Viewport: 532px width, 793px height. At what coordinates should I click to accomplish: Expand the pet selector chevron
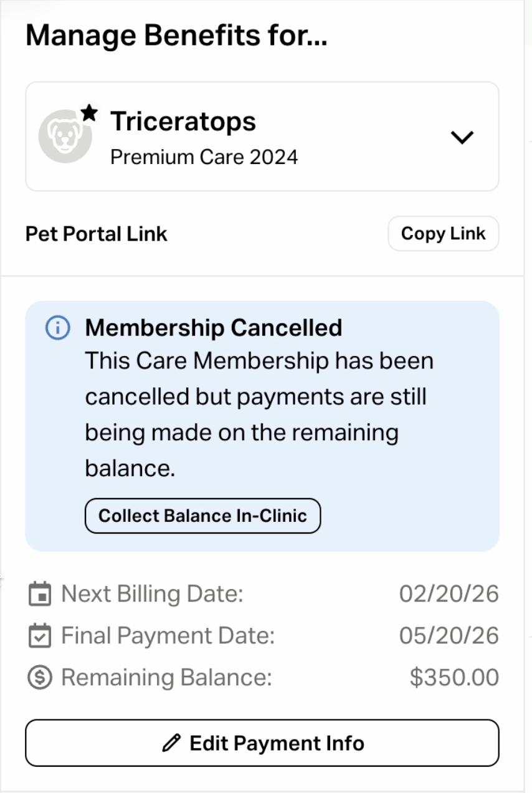(x=462, y=137)
